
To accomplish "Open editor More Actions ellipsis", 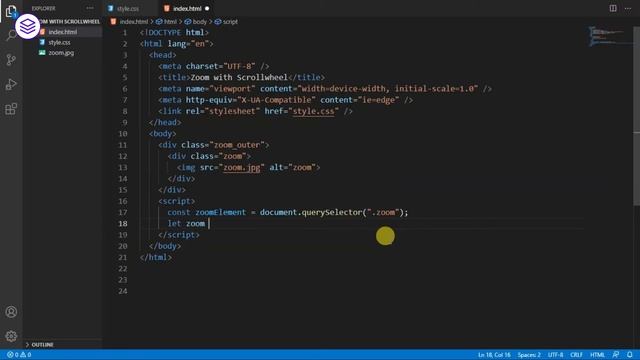I will coord(628,8).
